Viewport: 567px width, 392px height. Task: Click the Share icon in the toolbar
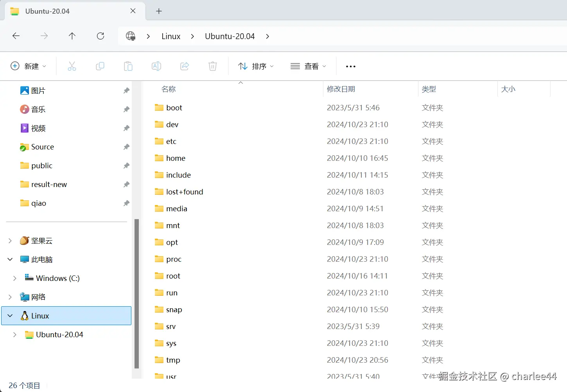pyautogui.click(x=185, y=66)
